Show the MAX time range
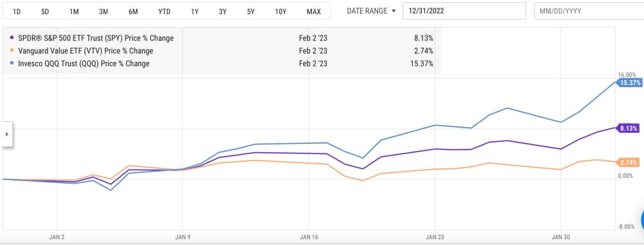Screen dimensions: 644x245 (x=314, y=12)
